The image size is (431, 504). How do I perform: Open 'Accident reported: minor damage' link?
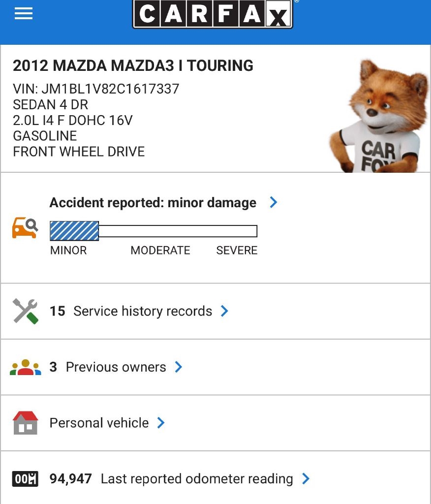[153, 203]
